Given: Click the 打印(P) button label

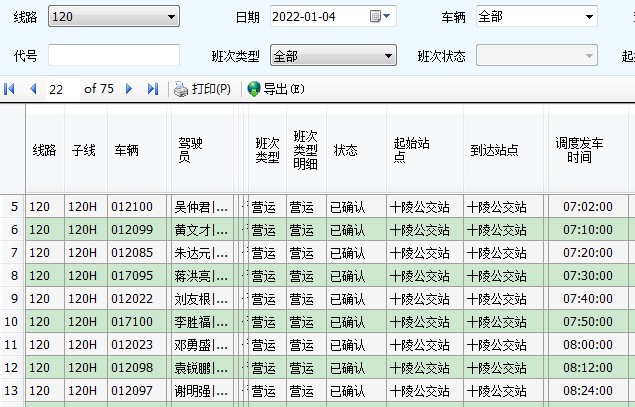Looking at the screenshot, I should [x=211, y=89].
